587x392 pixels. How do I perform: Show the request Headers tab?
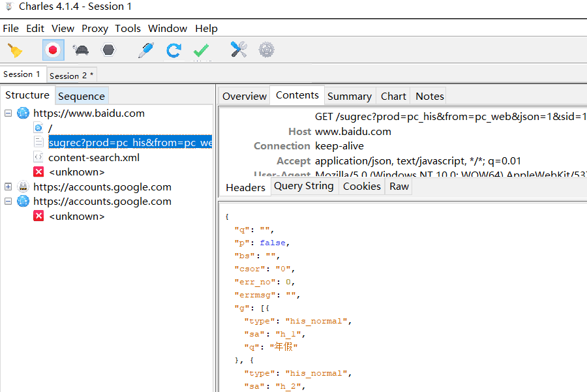[246, 187]
